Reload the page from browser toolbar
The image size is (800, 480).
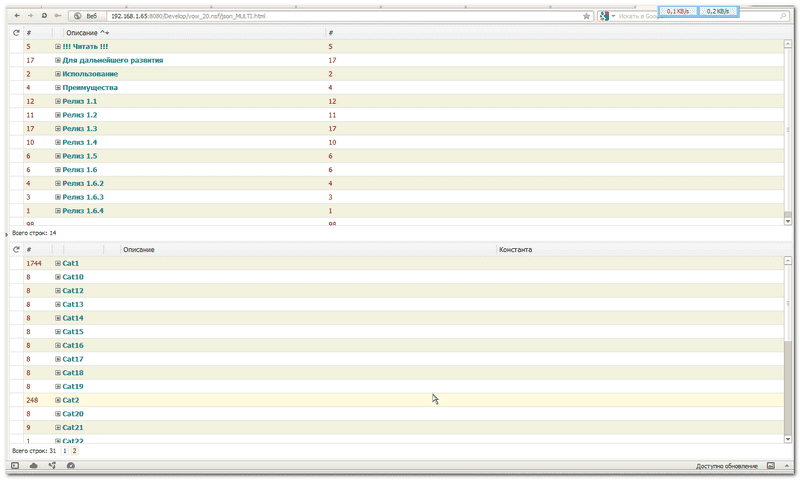click(x=44, y=17)
